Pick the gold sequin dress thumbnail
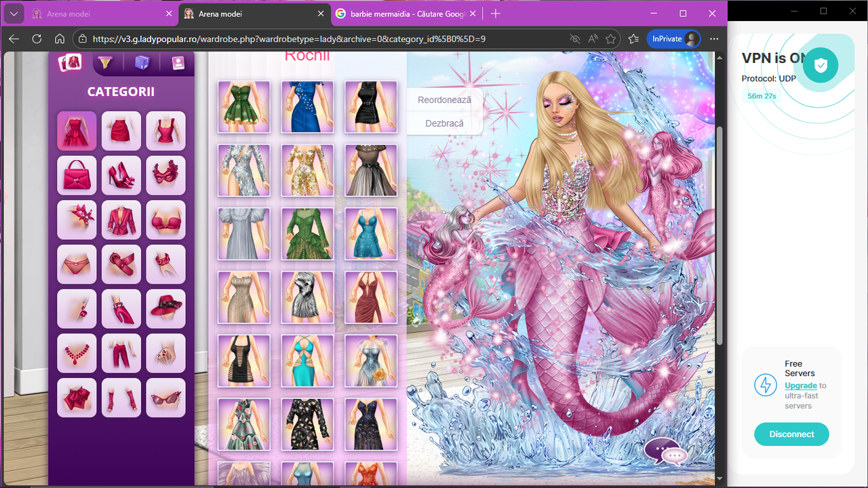Screen dimensions: 868x488 pyautogui.click(x=308, y=170)
